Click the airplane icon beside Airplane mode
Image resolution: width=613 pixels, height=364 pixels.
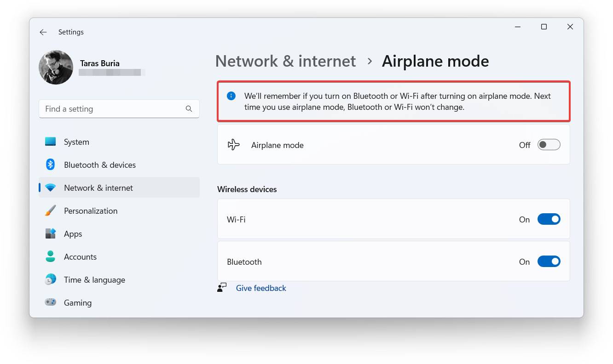pos(234,144)
